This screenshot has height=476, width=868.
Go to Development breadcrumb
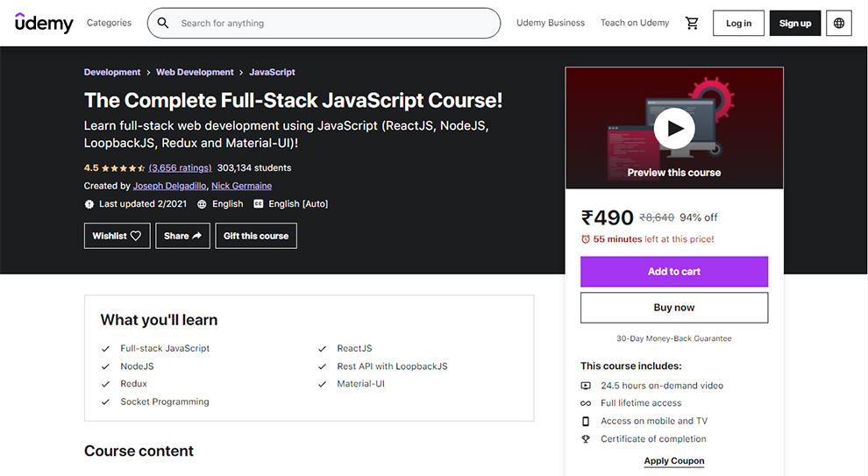click(112, 72)
